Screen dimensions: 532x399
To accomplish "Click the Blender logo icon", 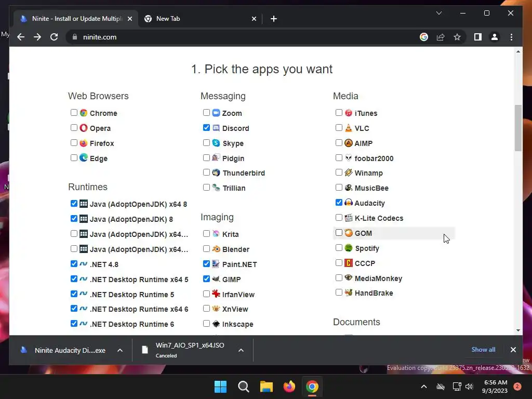I will click(x=216, y=249).
